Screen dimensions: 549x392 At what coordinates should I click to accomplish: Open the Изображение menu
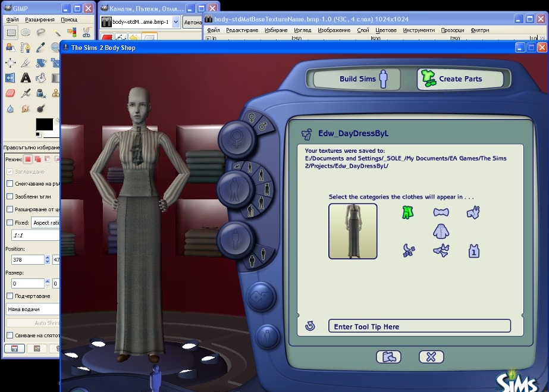pos(334,30)
